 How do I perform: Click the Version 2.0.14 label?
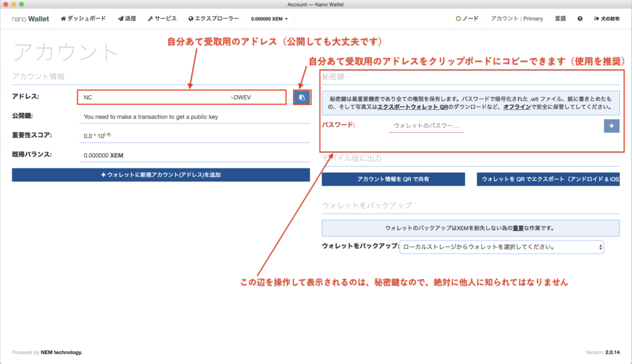point(602,352)
